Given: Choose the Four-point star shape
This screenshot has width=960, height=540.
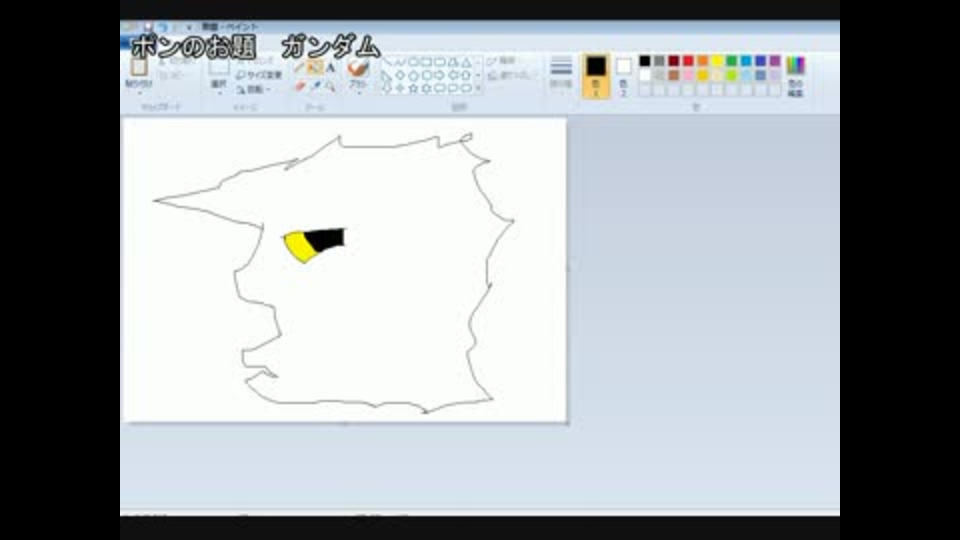Looking at the screenshot, I should coord(400,89).
